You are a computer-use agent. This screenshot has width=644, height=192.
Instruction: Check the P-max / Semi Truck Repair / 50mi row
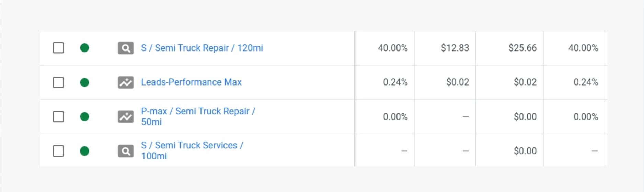click(x=58, y=117)
